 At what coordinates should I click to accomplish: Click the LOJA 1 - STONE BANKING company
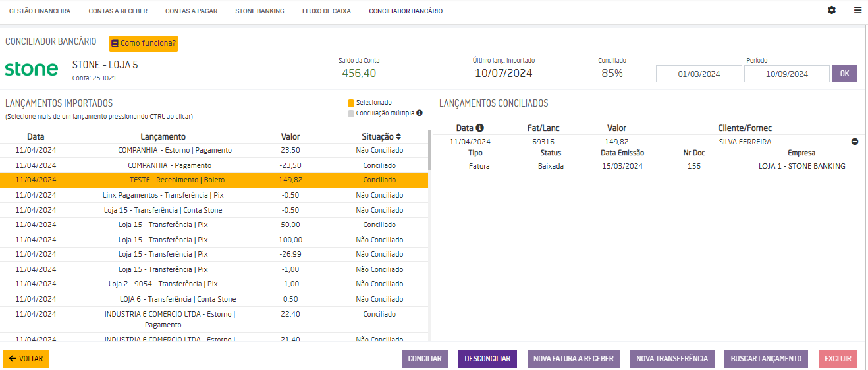(x=801, y=166)
